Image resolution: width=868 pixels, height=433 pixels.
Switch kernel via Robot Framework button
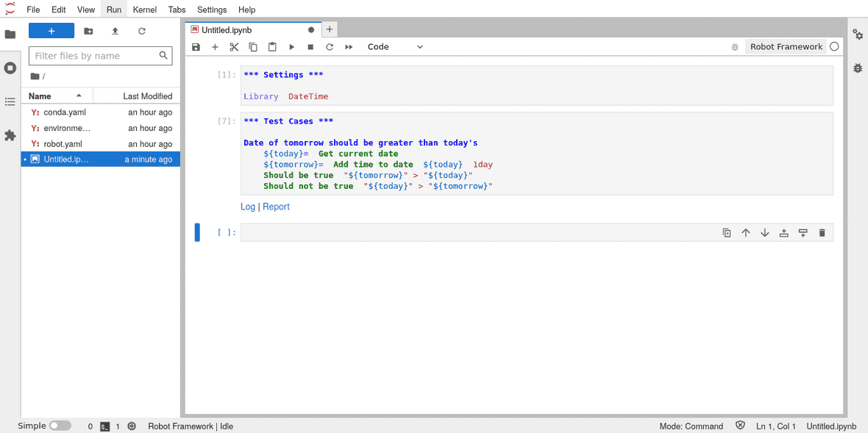pyautogui.click(x=786, y=46)
